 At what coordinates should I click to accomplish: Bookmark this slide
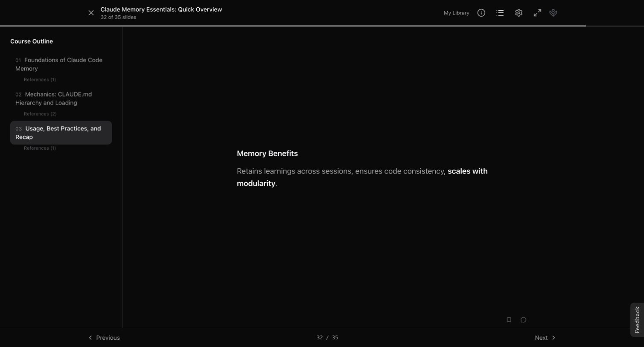click(509, 320)
